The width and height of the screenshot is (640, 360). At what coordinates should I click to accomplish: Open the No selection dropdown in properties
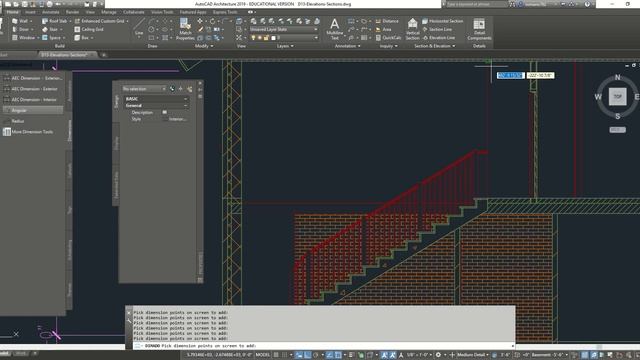click(x=144, y=89)
